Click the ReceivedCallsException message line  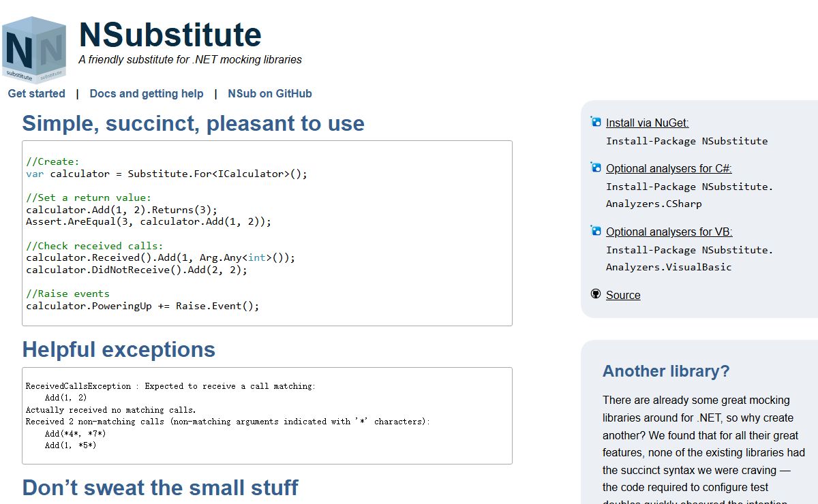pyautogui.click(x=170, y=386)
